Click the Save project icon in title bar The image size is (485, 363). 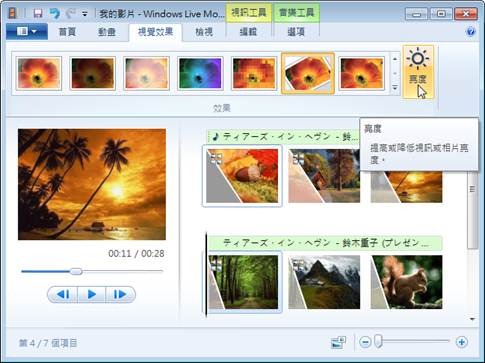[38, 14]
